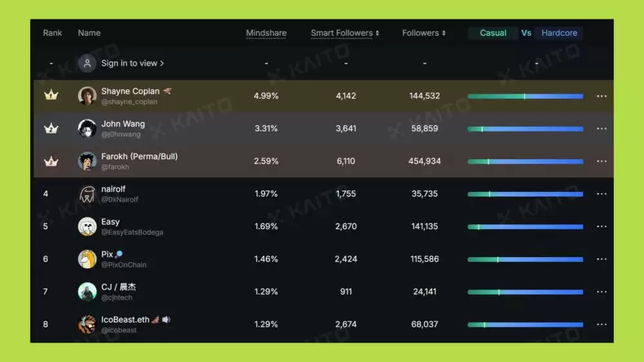Sort by Followers column arrows
This screenshot has height=362, width=644.
coord(444,33)
